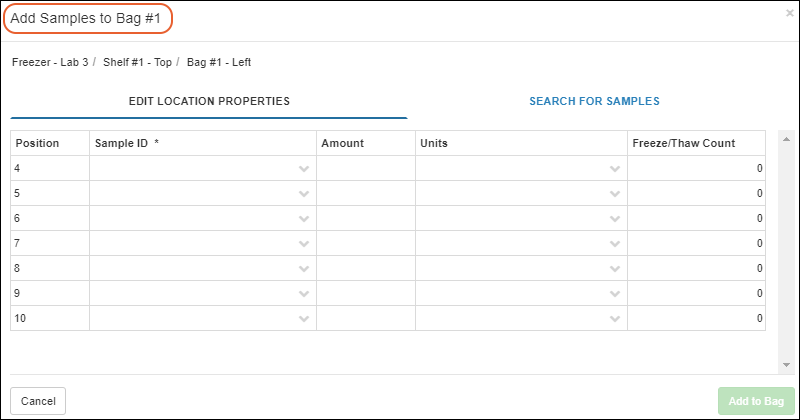
Task: Open Freezer - Lab 3 breadcrumb
Action: (x=50, y=62)
